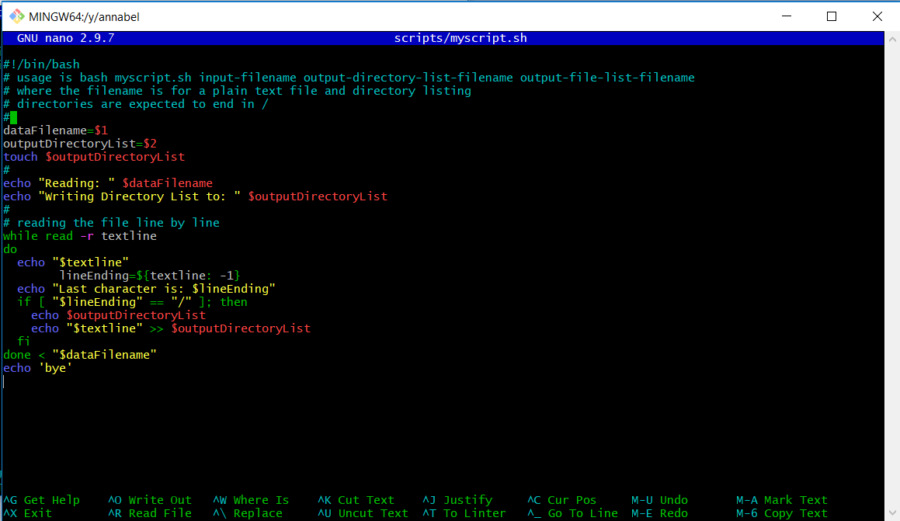The height and width of the screenshot is (521, 900).
Task: Click the M-U Undo shortcut
Action: click(660, 500)
